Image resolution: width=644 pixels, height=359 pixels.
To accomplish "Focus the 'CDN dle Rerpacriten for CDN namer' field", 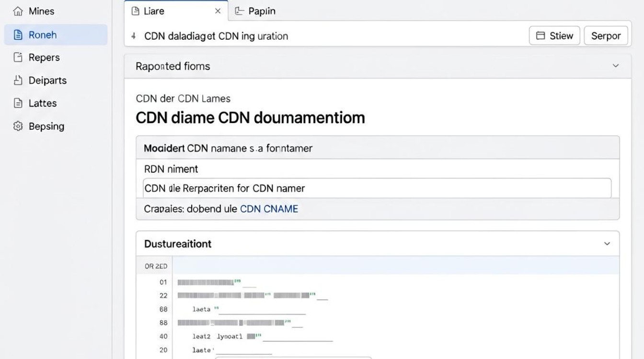I will click(x=377, y=188).
